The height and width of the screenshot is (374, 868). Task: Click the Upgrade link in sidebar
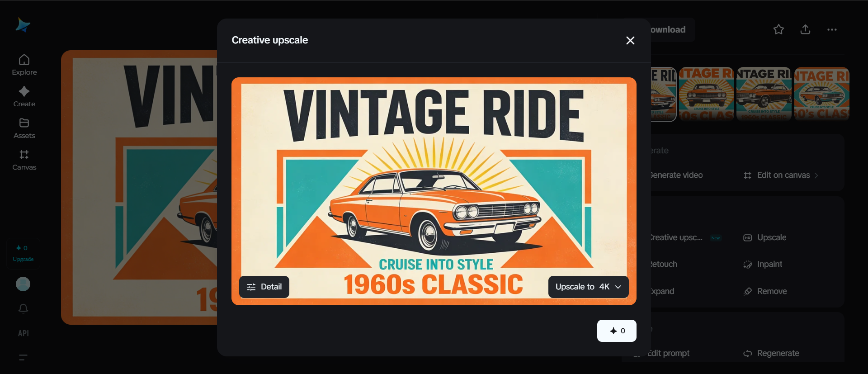click(x=23, y=259)
